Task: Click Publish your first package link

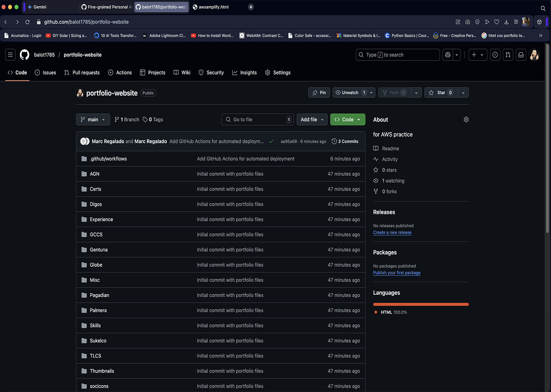Action: 396,273
